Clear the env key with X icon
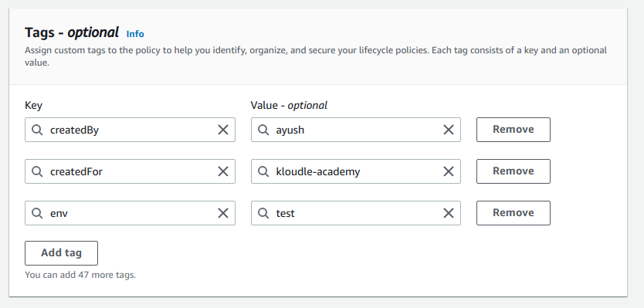The image size is (644, 308). coord(223,213)
